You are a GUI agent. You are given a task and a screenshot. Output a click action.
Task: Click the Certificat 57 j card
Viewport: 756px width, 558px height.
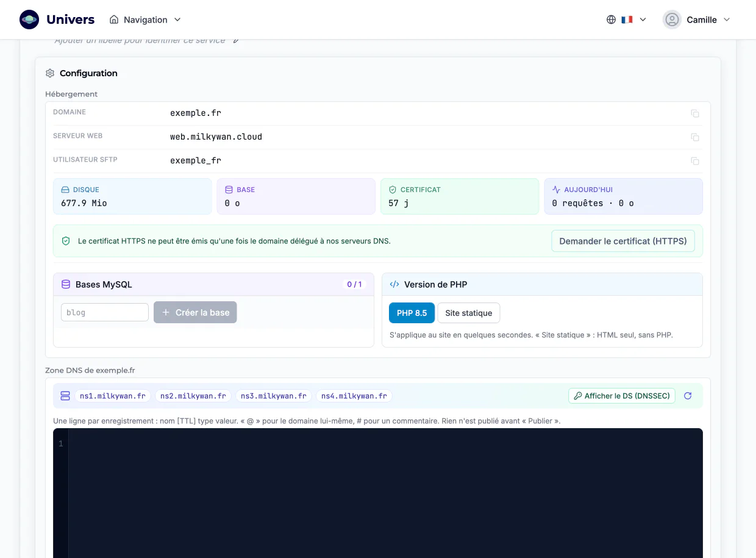(460, 196)
